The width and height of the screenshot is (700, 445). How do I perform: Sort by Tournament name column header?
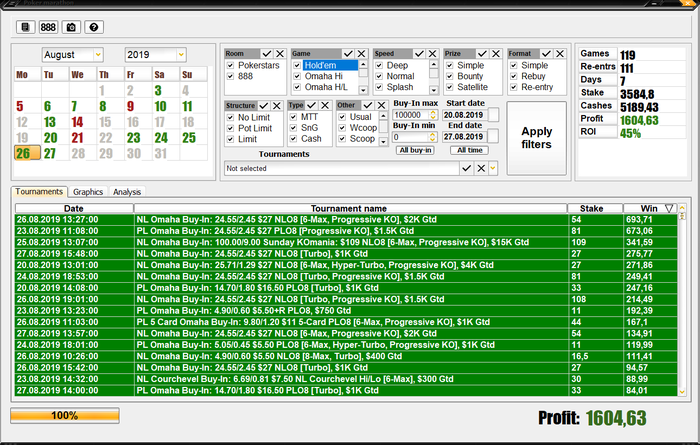[350, 208]
